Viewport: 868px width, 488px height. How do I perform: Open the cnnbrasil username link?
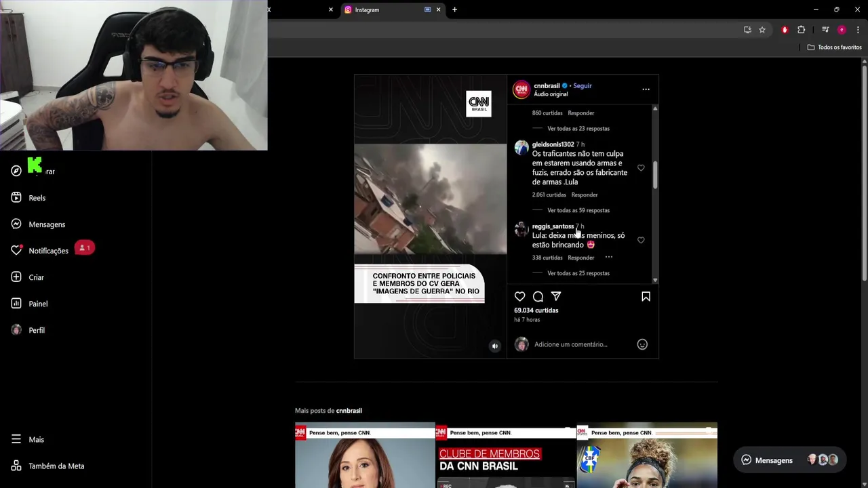click(547, 86)
